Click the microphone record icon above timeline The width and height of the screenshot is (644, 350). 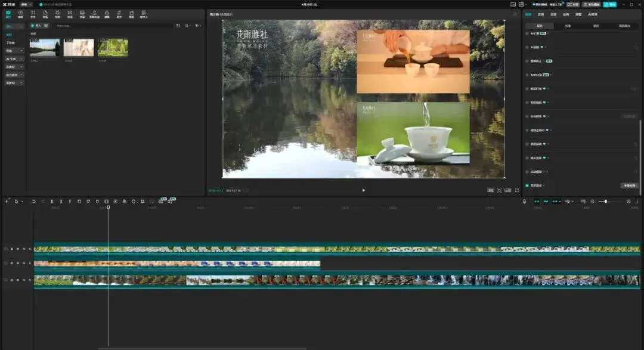click(525, 202)
